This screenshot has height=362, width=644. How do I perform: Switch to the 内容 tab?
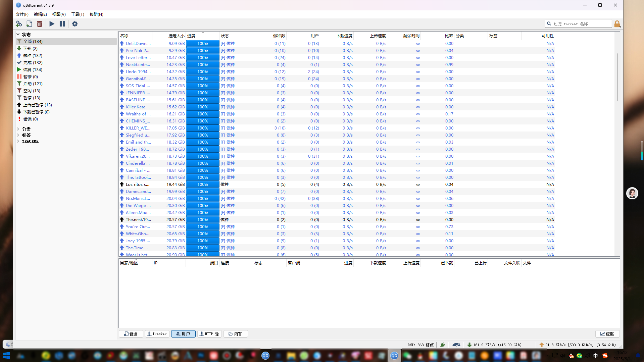(236, 334)
